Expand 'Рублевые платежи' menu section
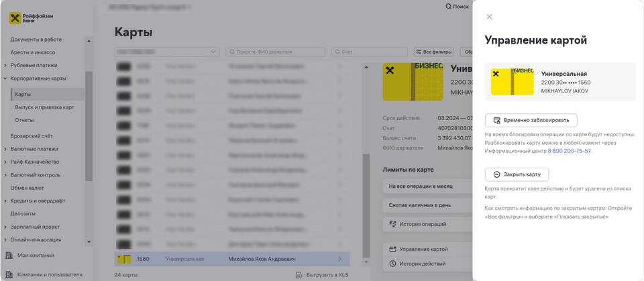The image size is (644, 281). (5, 65)
